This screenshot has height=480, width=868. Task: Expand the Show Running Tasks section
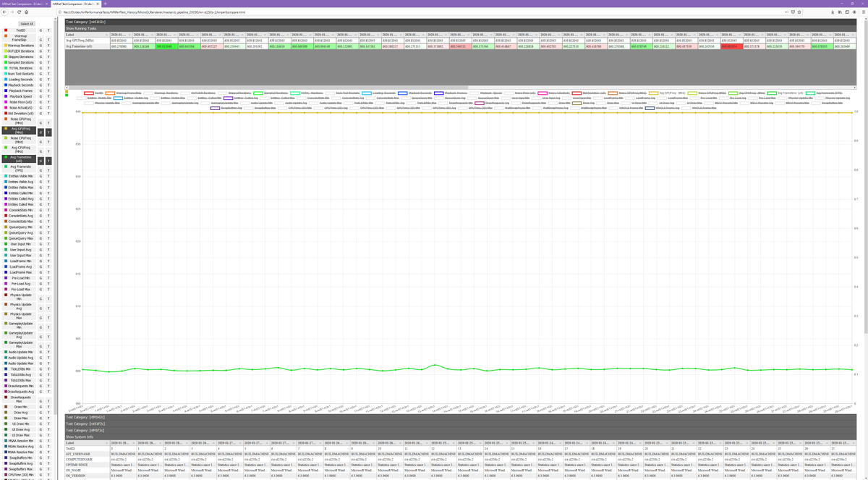[460, 28]
